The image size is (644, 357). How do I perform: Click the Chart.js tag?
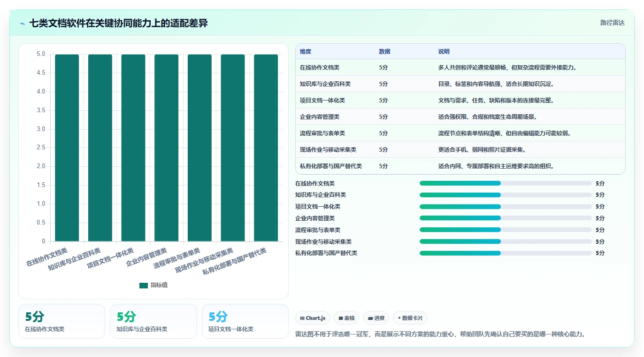tap(313, 318)
